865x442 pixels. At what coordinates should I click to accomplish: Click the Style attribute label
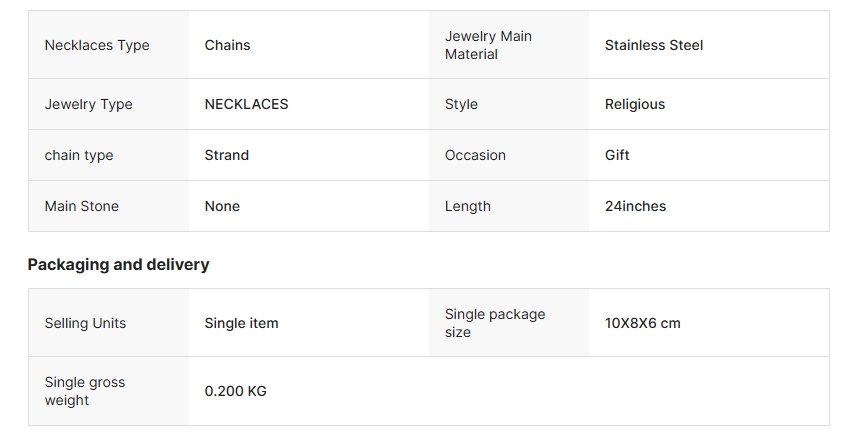461,104
